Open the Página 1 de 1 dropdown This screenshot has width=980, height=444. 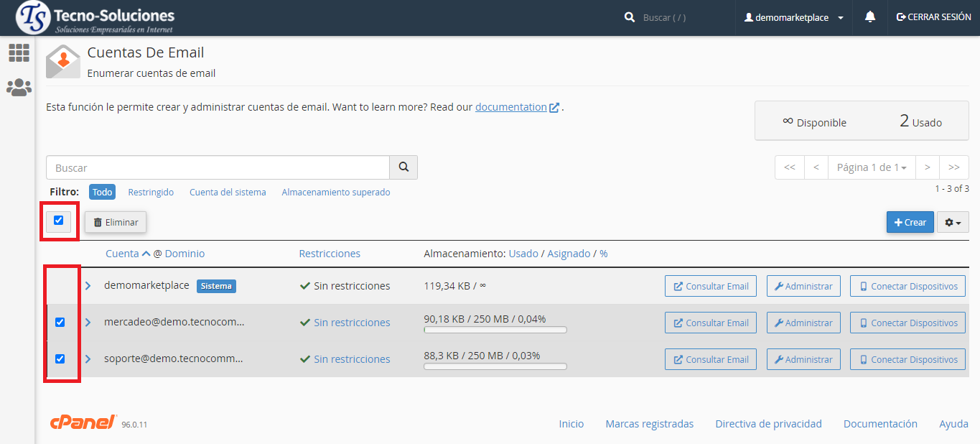[872, 167]
